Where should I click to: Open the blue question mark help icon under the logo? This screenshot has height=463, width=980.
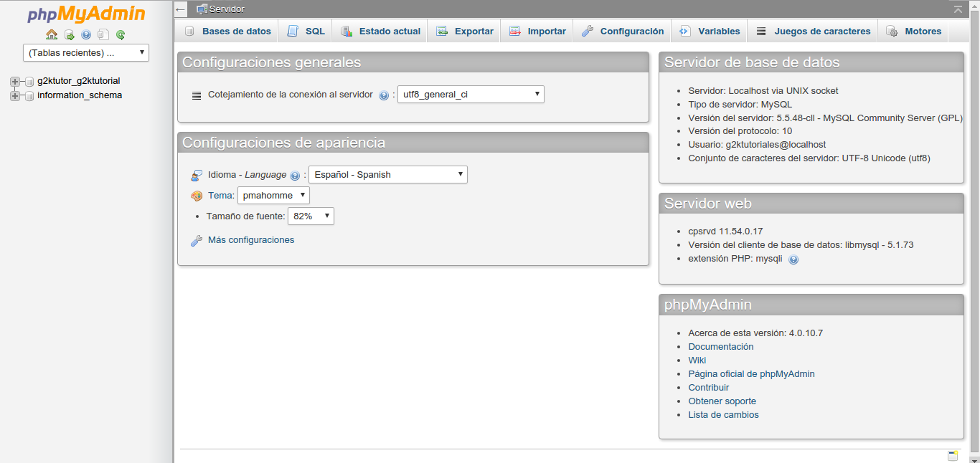[86, 34]
